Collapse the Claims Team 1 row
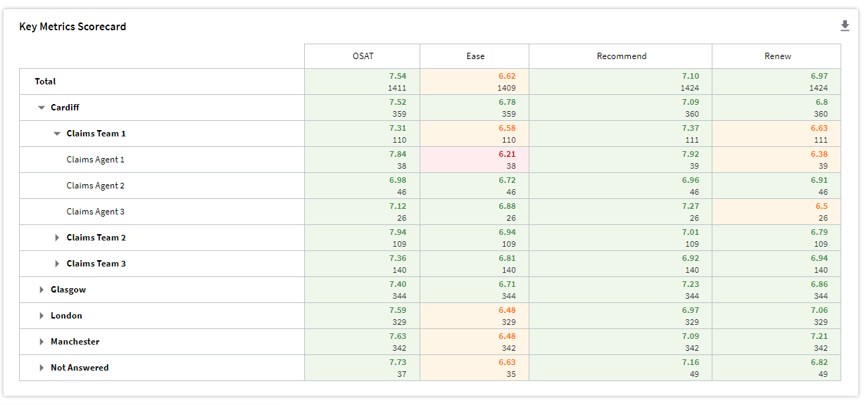This screenshot has height=405, width=868. click(57, 134)
